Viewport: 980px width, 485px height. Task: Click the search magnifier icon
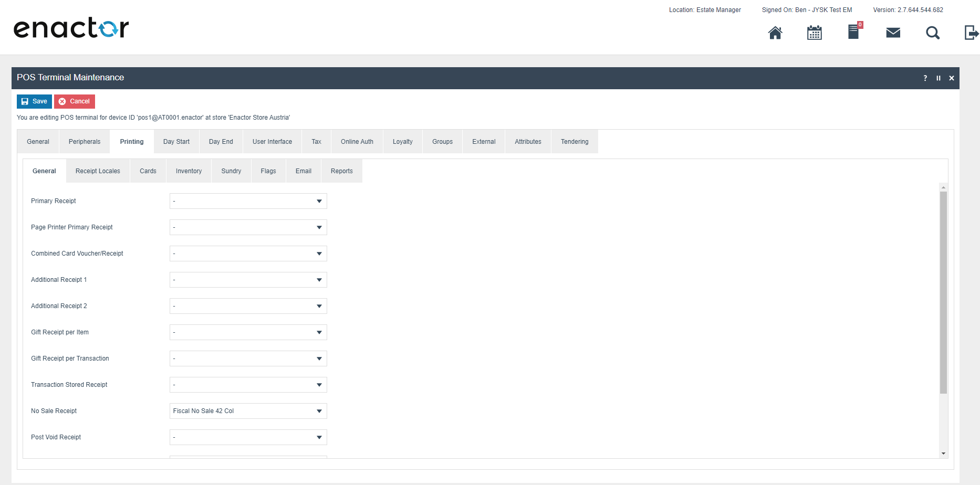932,33
